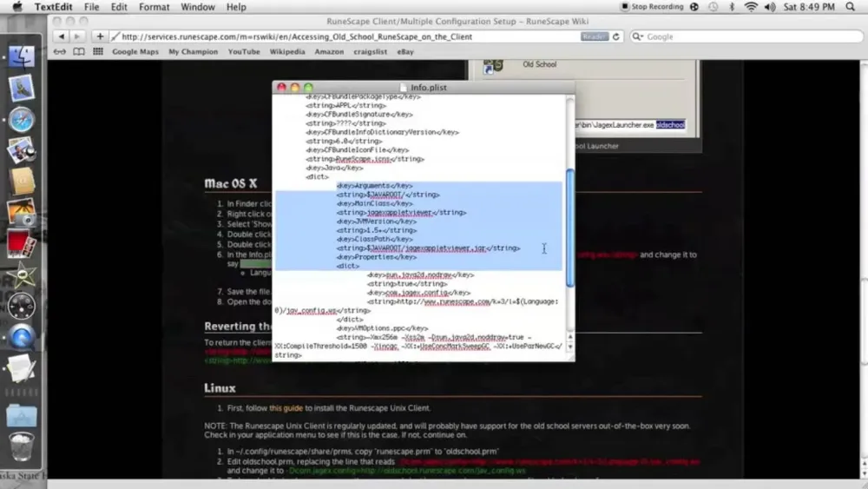Click the '<key>MainClass</key>' line

[374, 204]
